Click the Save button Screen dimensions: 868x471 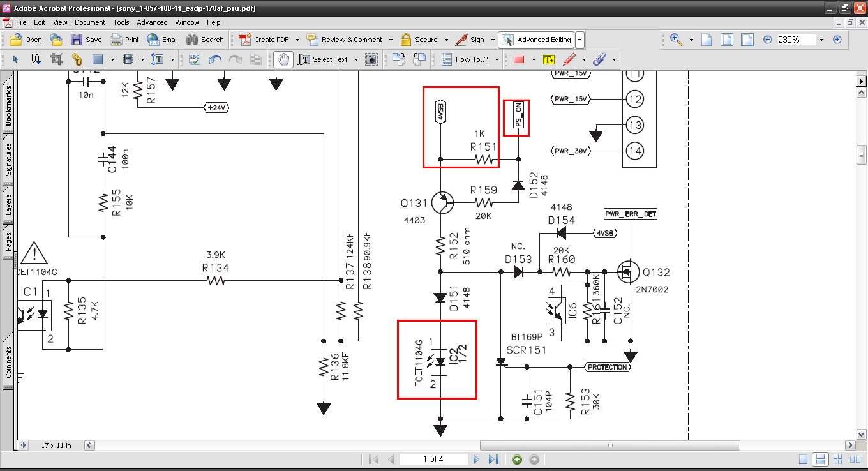pos(86,40)
